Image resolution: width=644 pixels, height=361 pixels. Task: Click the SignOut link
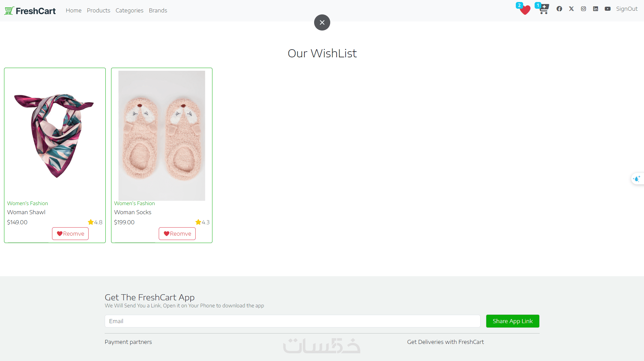tap(627, 9)
